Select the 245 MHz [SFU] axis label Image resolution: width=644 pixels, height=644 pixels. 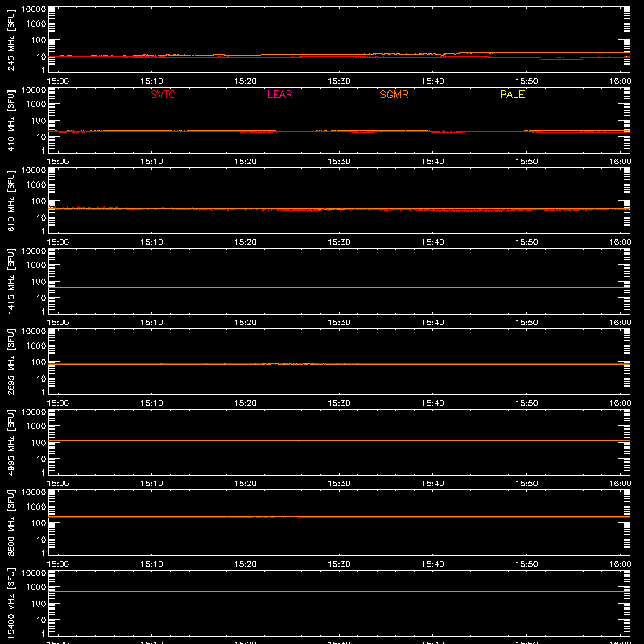pyautogui.click(x=10, y=39)
